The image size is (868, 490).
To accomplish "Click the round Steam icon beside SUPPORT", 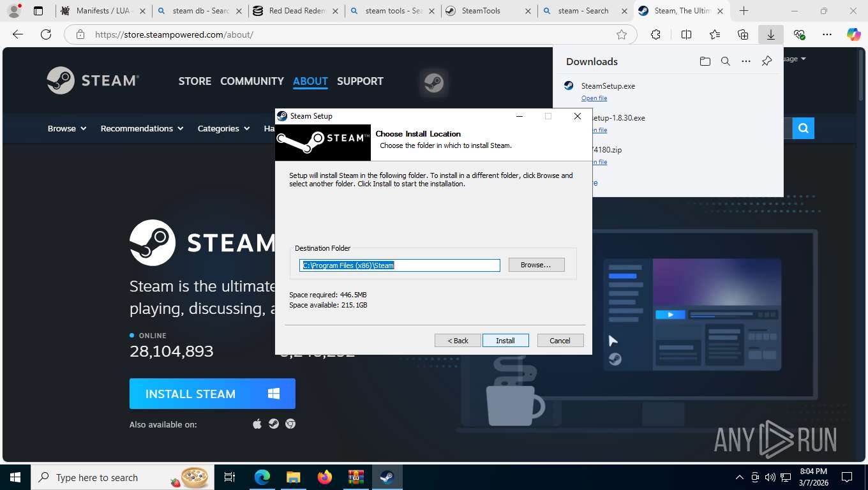I will tap(434, 83).
